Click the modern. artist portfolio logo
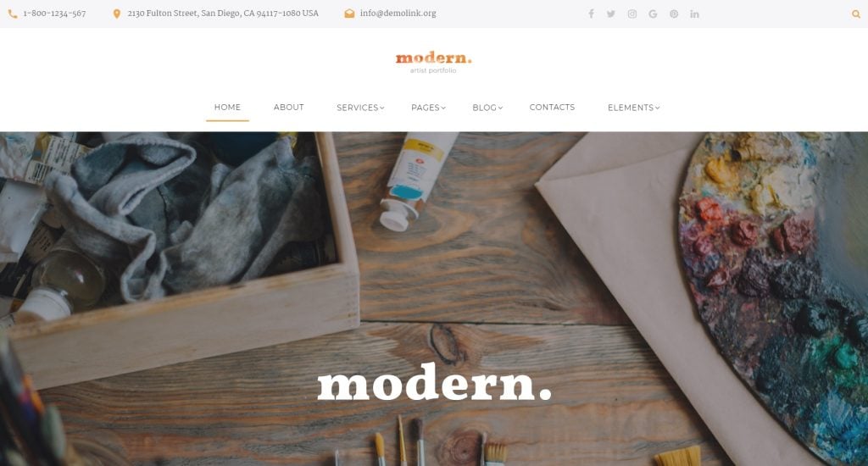This screenshot has width=868, height=466. [x=433, y=63]
